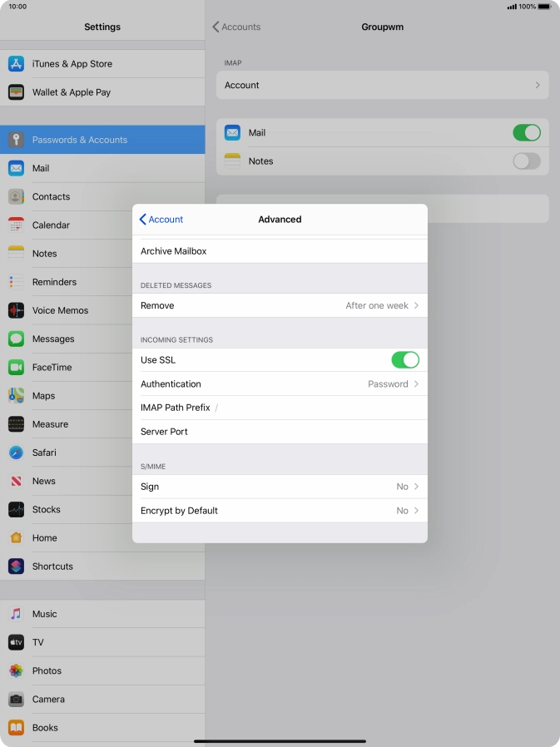Return to Accounts list
This screenshot has height=747, width=560.
[236, 27]
